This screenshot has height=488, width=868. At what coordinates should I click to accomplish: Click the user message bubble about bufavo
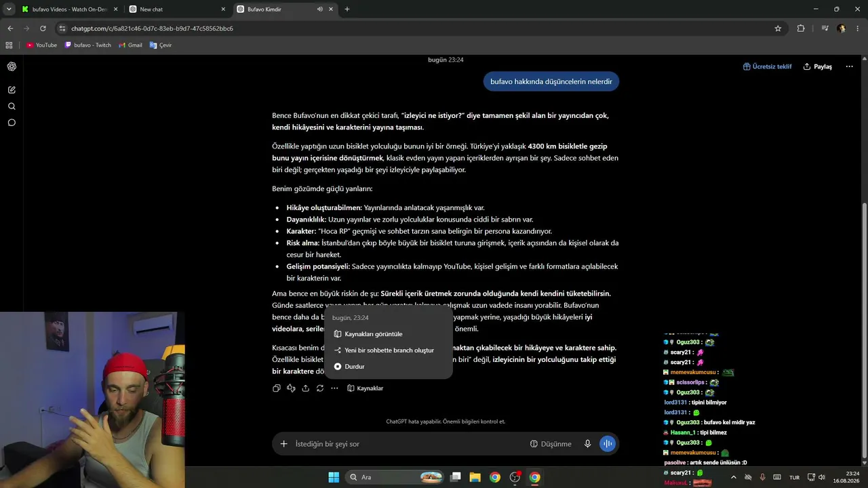551,81
